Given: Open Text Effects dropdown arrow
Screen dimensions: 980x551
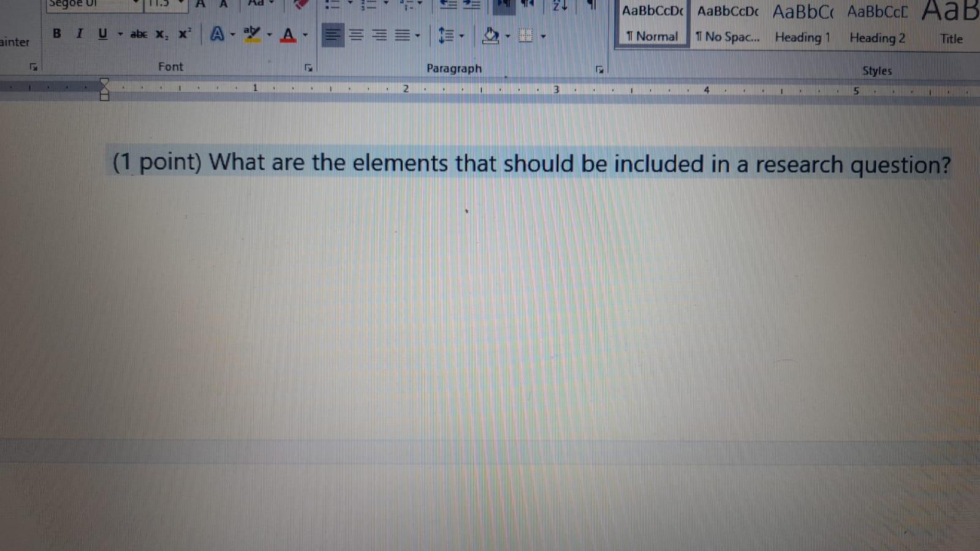Looking at the screenshot, I should [x=233, y=35].
